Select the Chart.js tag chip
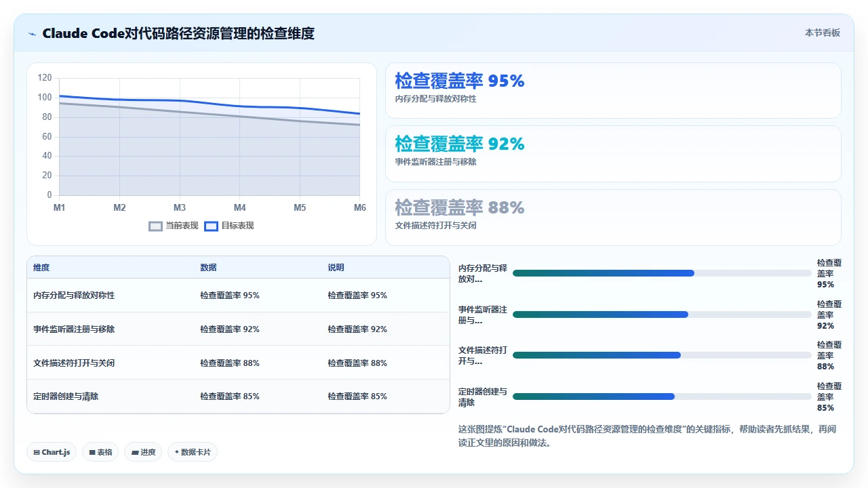868x488 pixels. [x=52, y=452]
